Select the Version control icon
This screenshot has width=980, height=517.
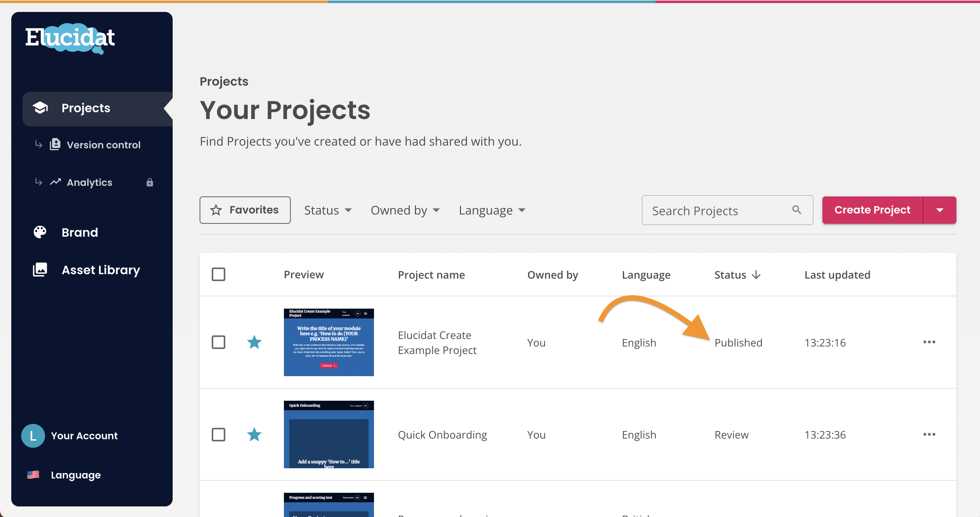[55, 145]
